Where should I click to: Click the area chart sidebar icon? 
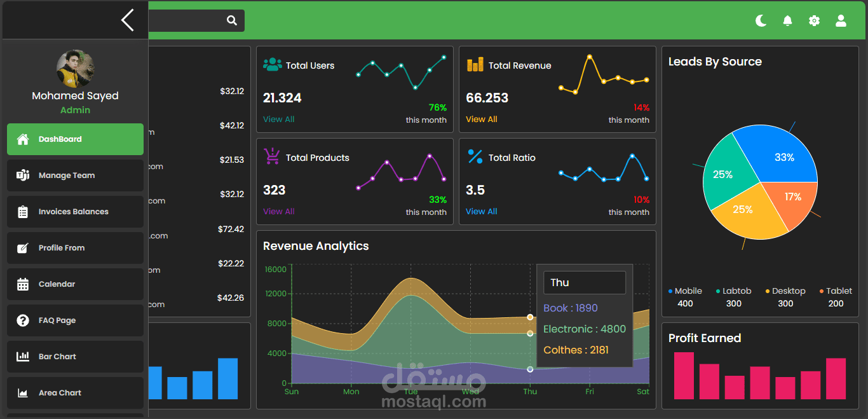point(23,393)
